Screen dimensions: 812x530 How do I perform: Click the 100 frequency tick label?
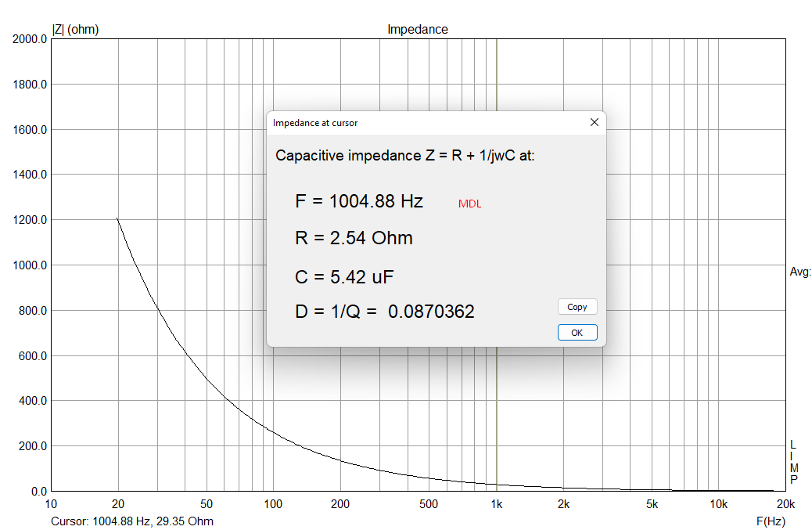[x=273, y=503]
